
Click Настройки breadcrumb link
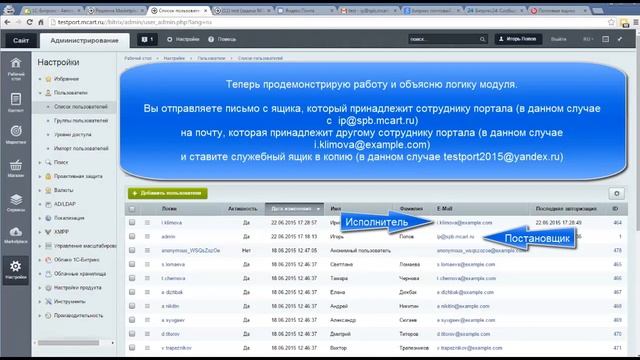pyautogui.click(x=174, y=58)
